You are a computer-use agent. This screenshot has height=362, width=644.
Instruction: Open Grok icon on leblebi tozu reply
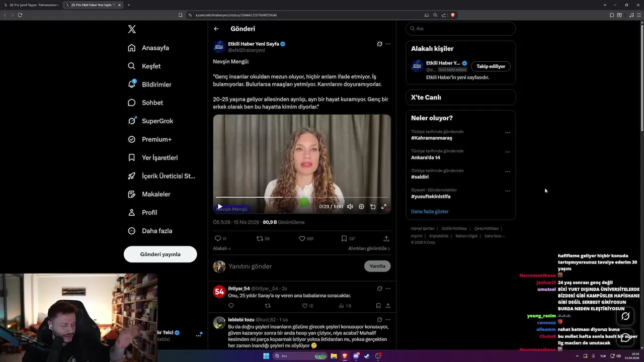tap(379, 320)
